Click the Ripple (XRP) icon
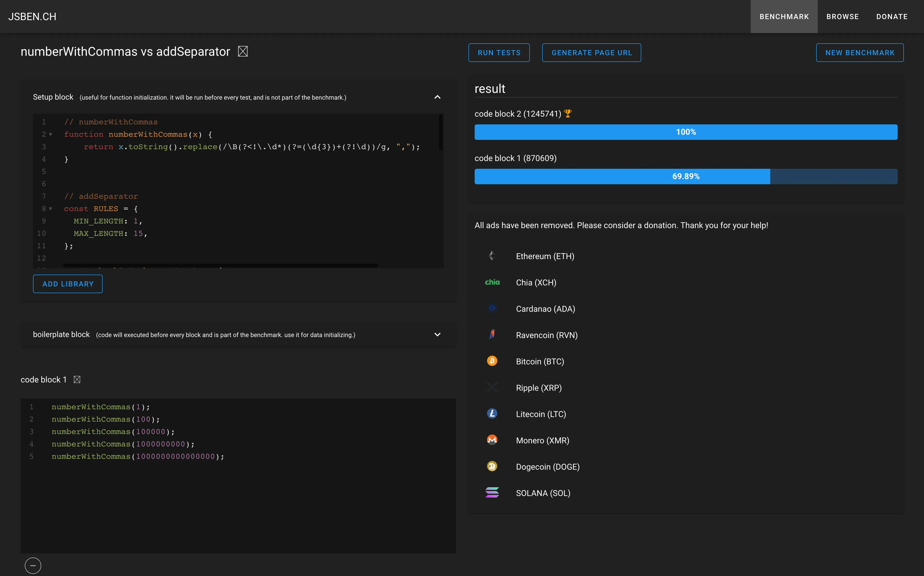This screenshot has width=924, height=576. click(492, 387)
